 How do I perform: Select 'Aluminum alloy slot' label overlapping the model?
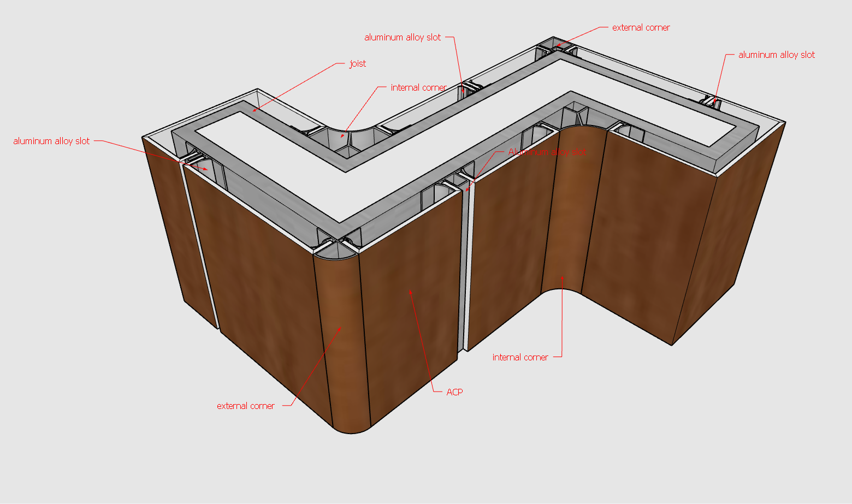coord(546,152)
